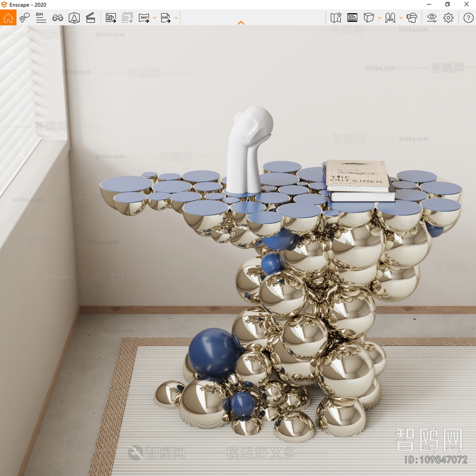Minimize the Enscape window
The height and width of the screenshot is (476, 476).
pyautogui.click(x=429, y=4)
